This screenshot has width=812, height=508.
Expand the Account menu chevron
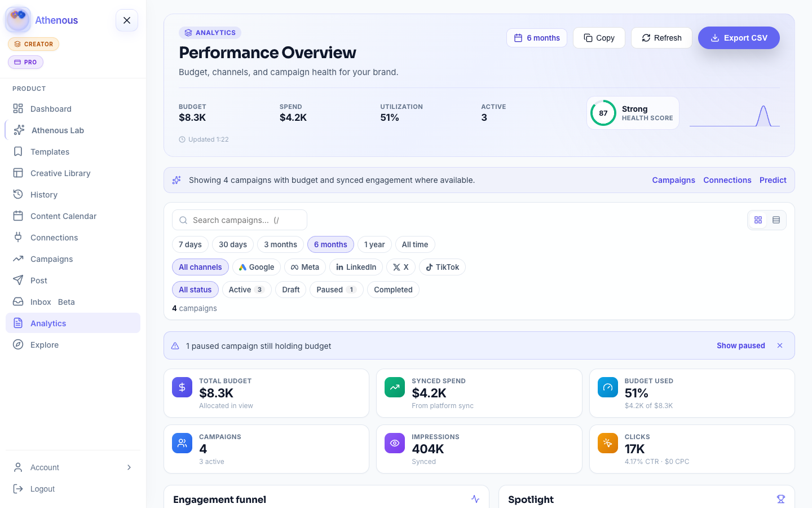(129, 467)
